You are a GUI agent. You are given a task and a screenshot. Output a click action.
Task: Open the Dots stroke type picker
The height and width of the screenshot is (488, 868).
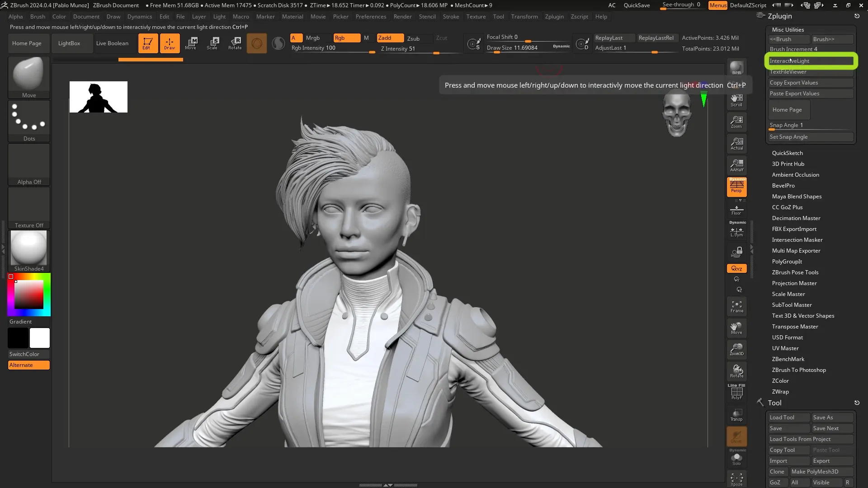point(29,121)
